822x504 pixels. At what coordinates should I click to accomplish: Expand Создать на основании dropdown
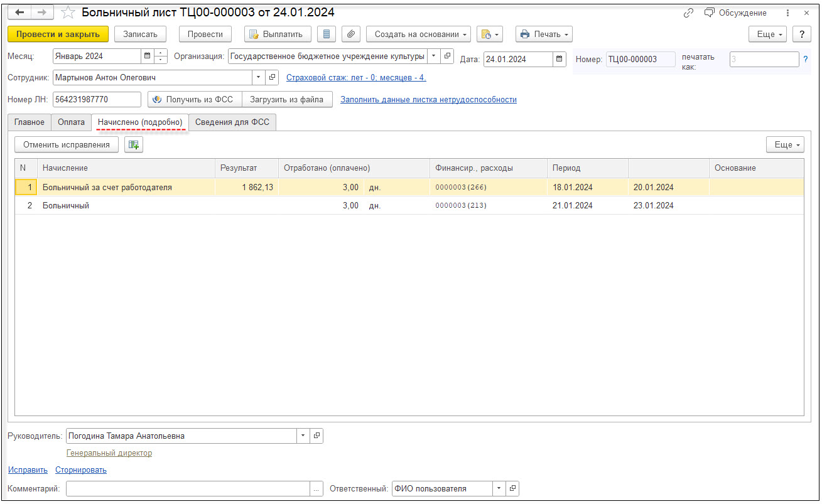point(419,34)
